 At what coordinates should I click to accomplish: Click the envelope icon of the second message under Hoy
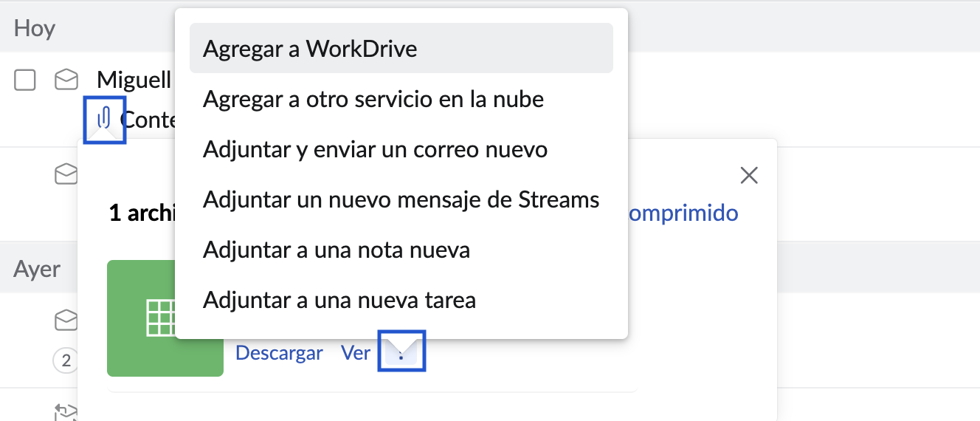pos(67,174)
